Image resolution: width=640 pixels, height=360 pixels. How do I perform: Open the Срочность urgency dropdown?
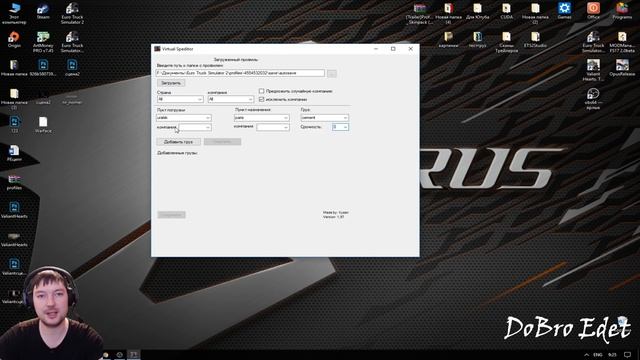click(x=340, y=127)
